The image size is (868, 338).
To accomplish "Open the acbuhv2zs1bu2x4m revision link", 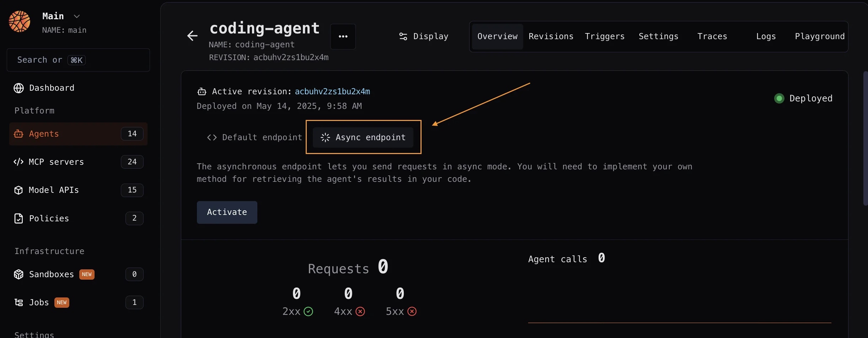I will (332, 91).
